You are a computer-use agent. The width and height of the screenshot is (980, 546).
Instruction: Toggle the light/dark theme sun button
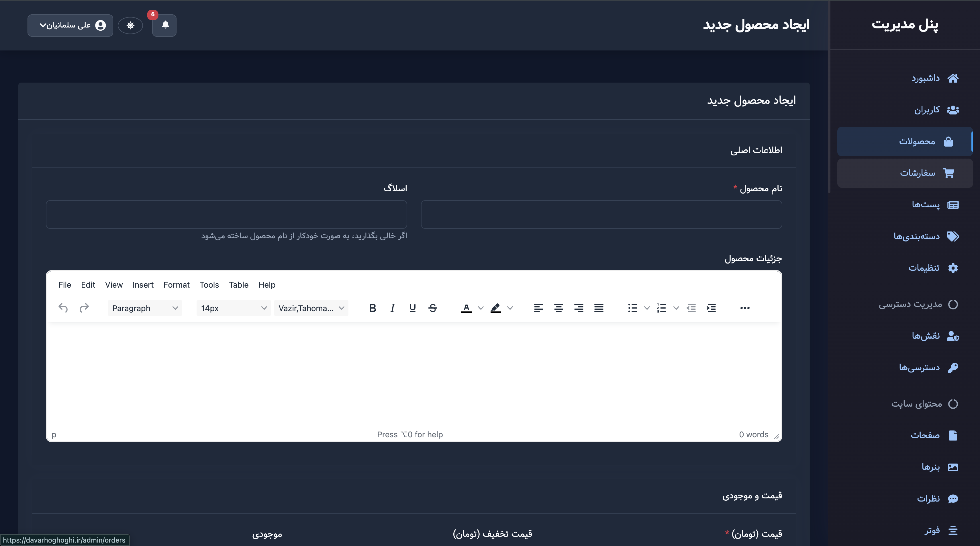(130, 25)
